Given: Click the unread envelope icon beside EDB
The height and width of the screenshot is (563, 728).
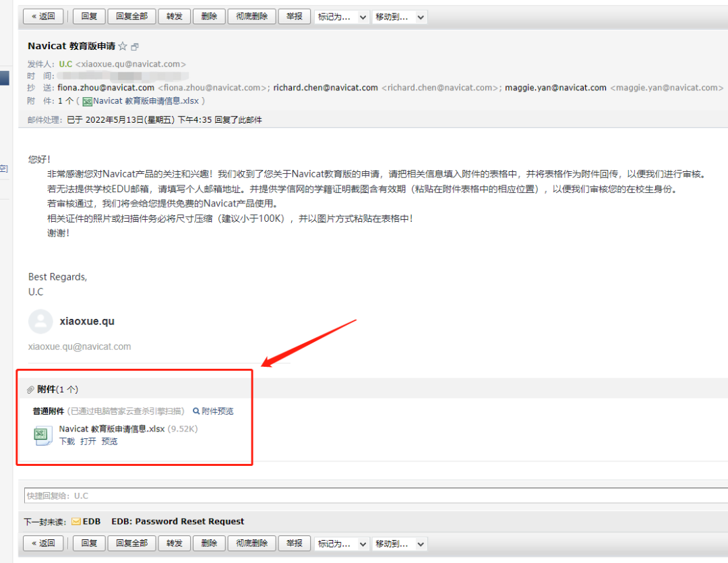Looking at the screenshot, I should coord(76,522).
